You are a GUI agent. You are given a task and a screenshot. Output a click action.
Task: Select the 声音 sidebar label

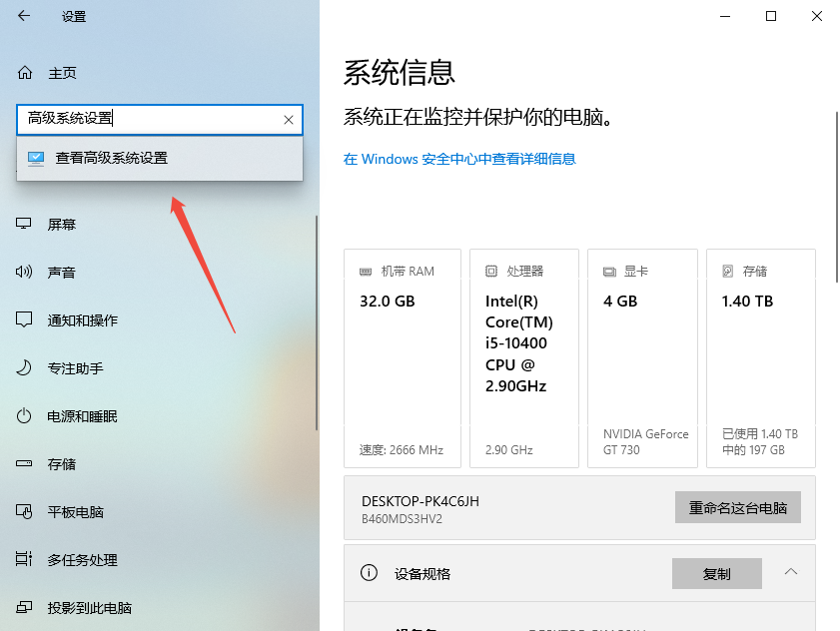pyautogui.click(x=62, y=273)
